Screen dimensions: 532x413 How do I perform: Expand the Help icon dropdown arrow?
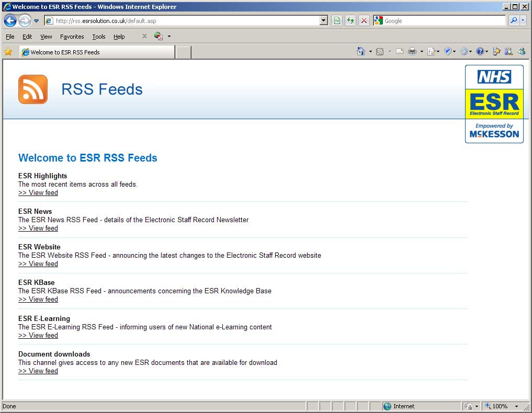[486, 52]
